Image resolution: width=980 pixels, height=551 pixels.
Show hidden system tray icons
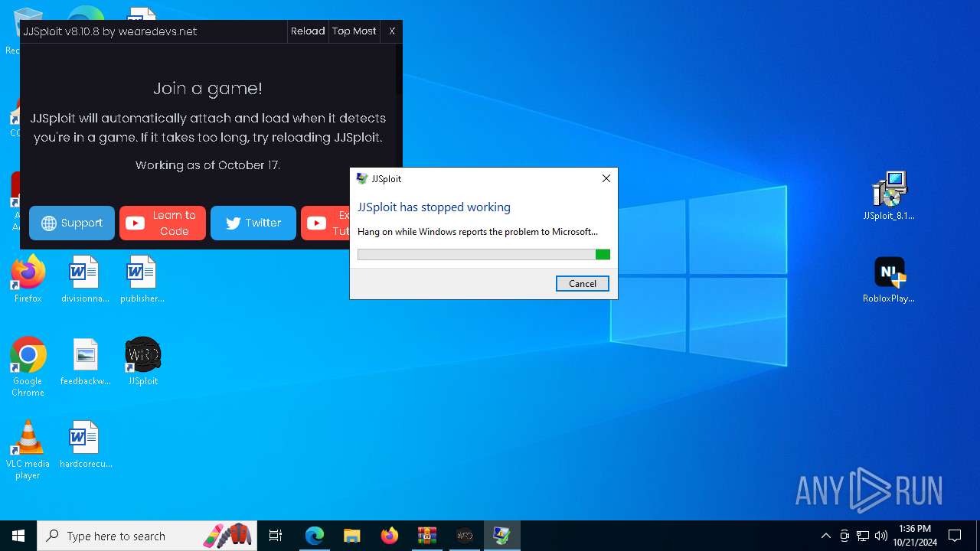point(825,536)
